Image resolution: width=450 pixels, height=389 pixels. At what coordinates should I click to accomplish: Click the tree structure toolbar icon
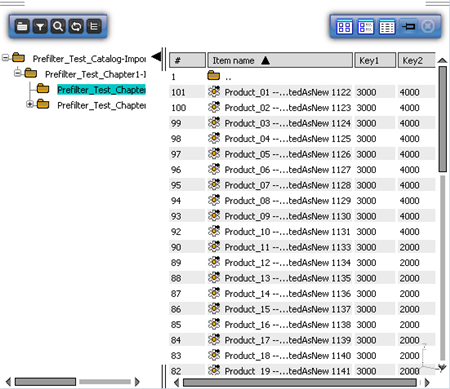pyautogui.click(x=94, y=26)
